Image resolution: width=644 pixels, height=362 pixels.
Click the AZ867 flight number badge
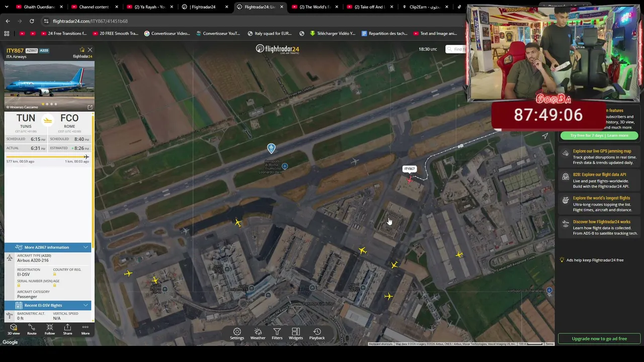(x=32, y=51)
